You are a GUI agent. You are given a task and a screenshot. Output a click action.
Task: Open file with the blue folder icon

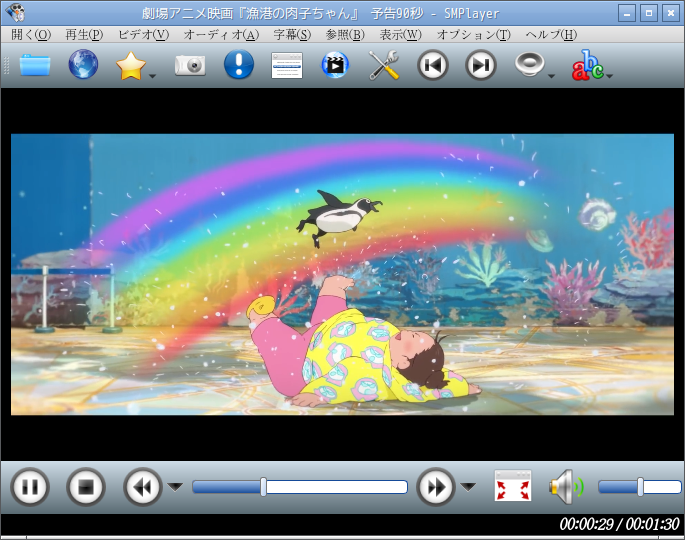35,65
